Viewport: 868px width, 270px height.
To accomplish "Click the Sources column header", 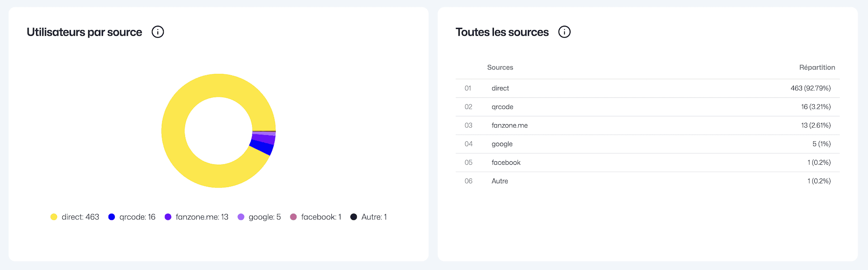I will tap(500, 67).
